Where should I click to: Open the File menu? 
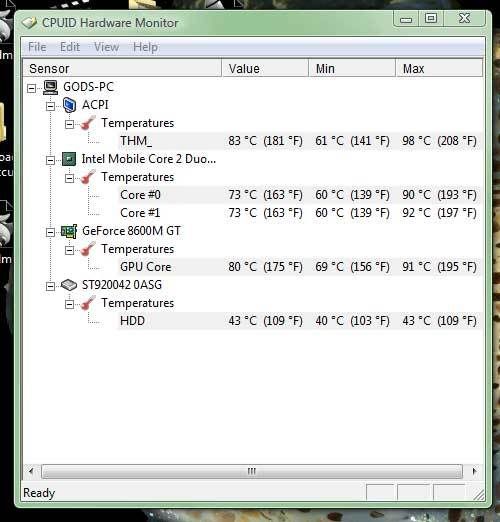click(x=37, y=47)
